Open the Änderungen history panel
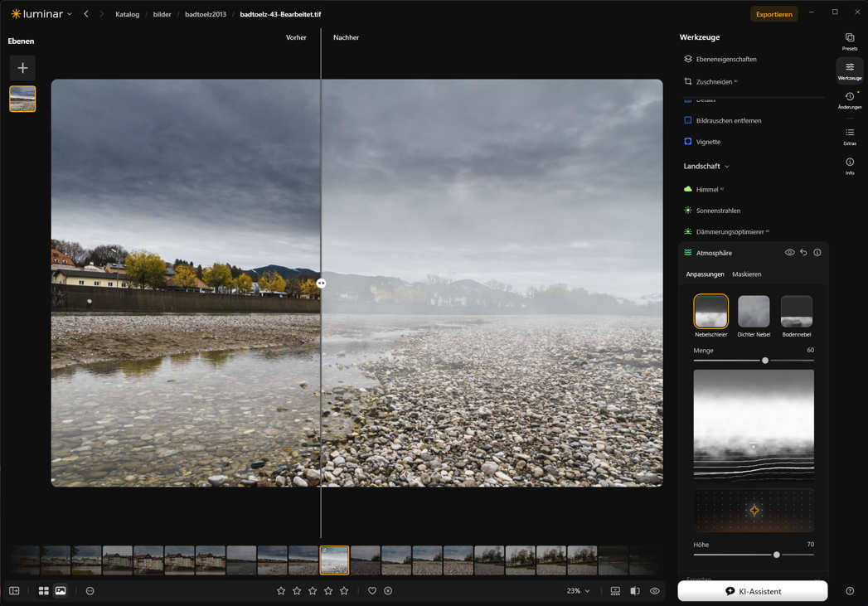 849,100
